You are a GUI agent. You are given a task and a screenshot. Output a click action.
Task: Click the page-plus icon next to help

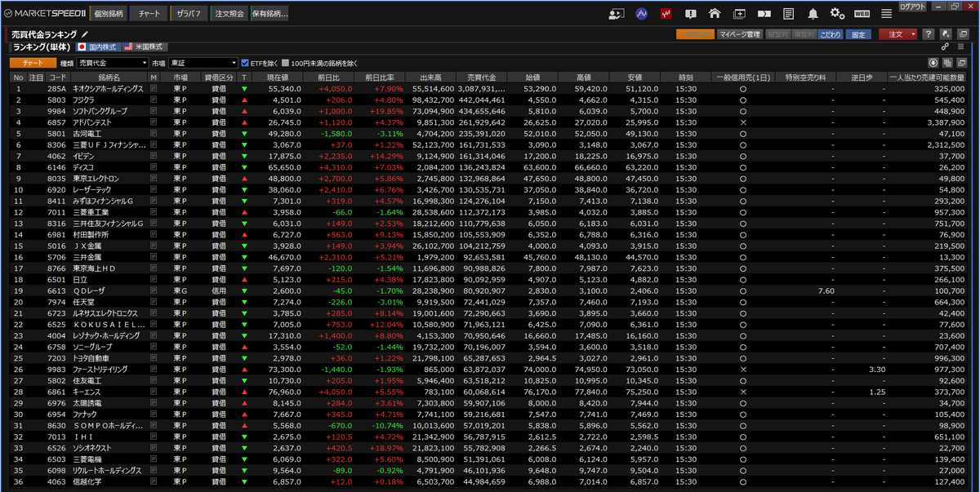pos(945,34)
